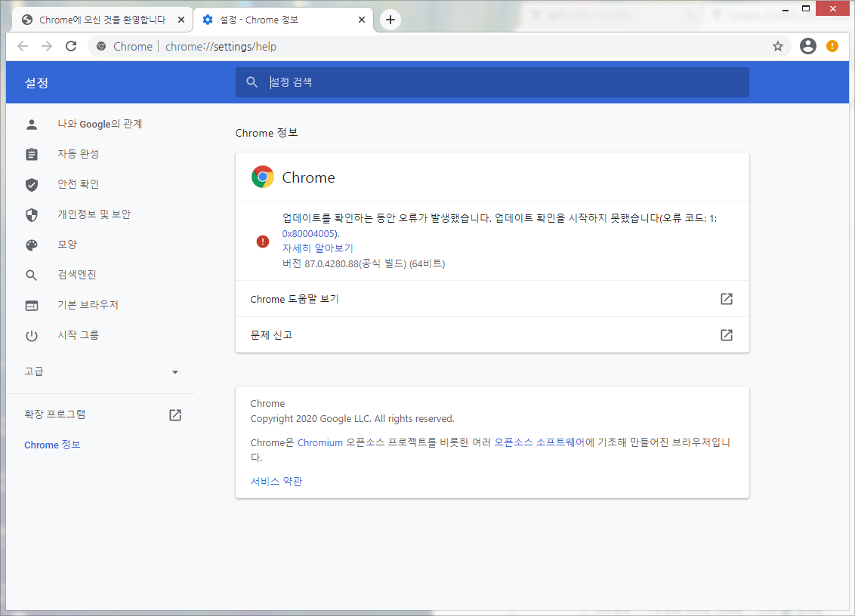Minimize the Chrome window
The width and height of the screenshot is (855, 616).
coord(786,9)
